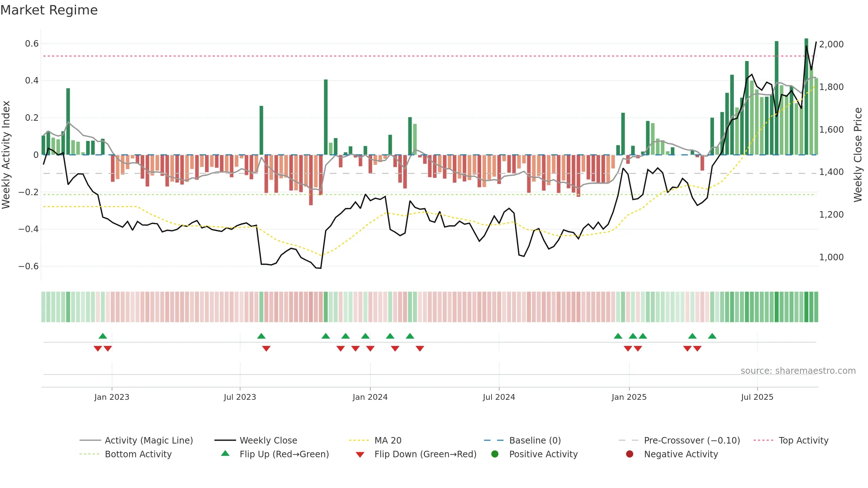Click the source: sharemaestro.com text
Viewport: 868px width, 488px height.
[798, 371]
